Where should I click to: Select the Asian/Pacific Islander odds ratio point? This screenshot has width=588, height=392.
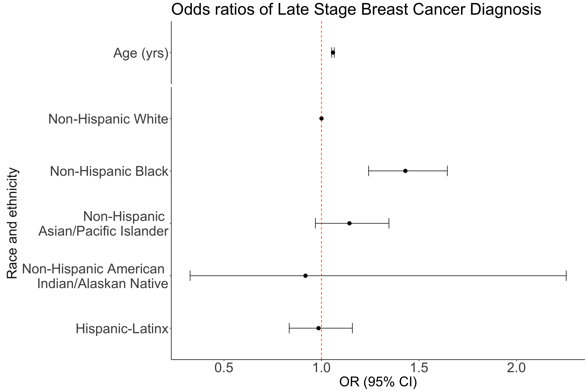(x=350, y=223)
